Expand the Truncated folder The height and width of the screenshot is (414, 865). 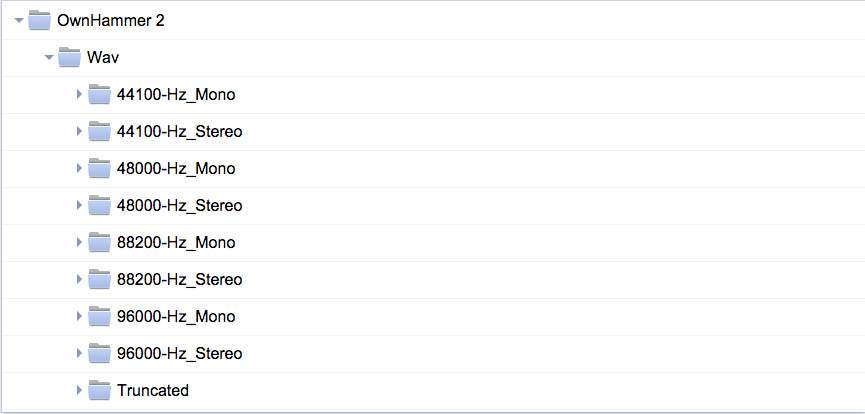pyautogui.click(x=79, y=391)
